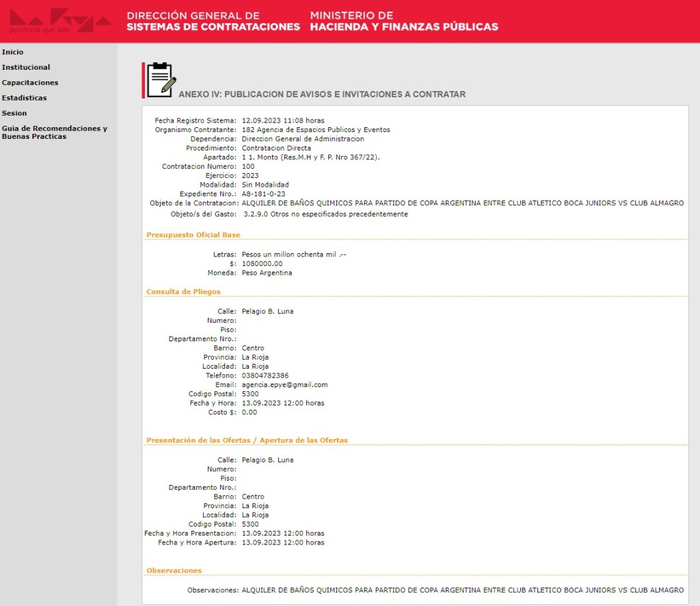Screen dimensions: 700x606
Task: Click the clipboard with pencil icon
Action: 161,80
